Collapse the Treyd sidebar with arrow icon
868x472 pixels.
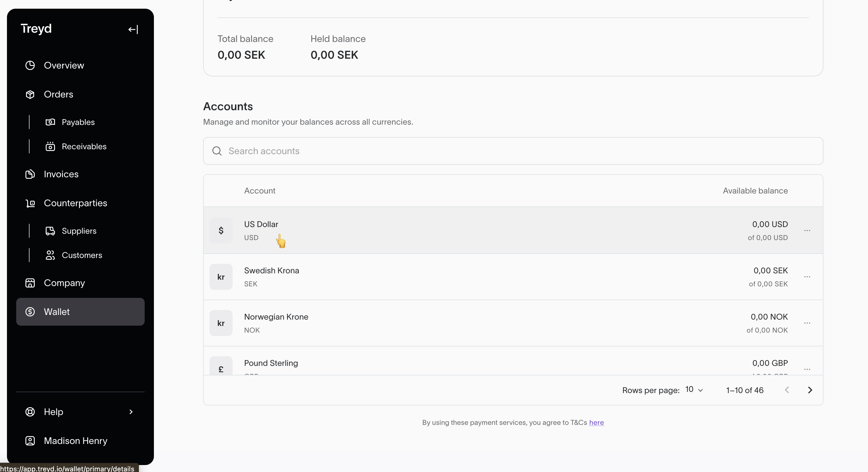tap(133, 29)
